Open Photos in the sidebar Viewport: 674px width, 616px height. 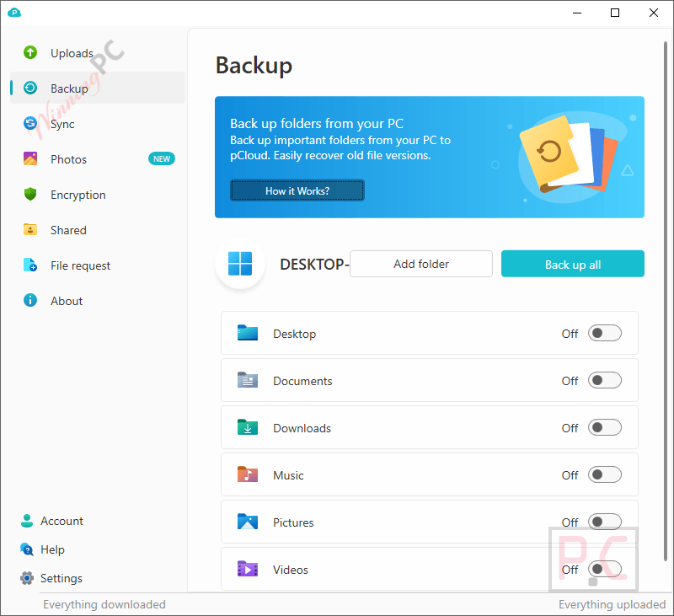98,158
